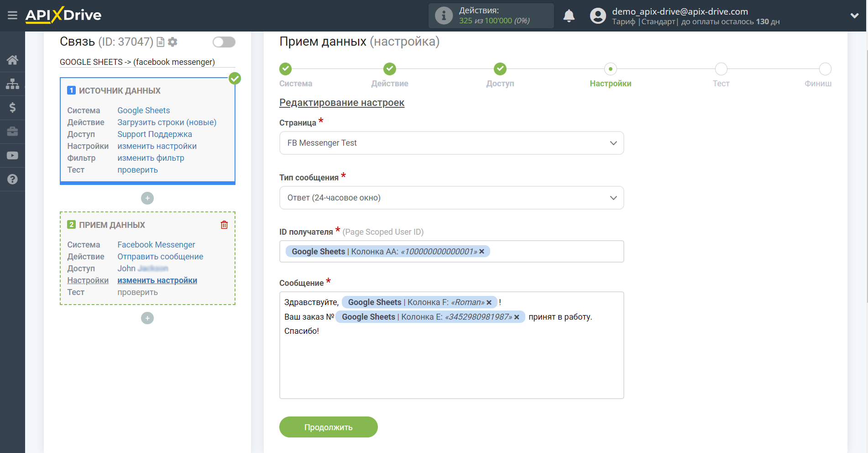
Task: Open John access link
Action: click(143, 269)
